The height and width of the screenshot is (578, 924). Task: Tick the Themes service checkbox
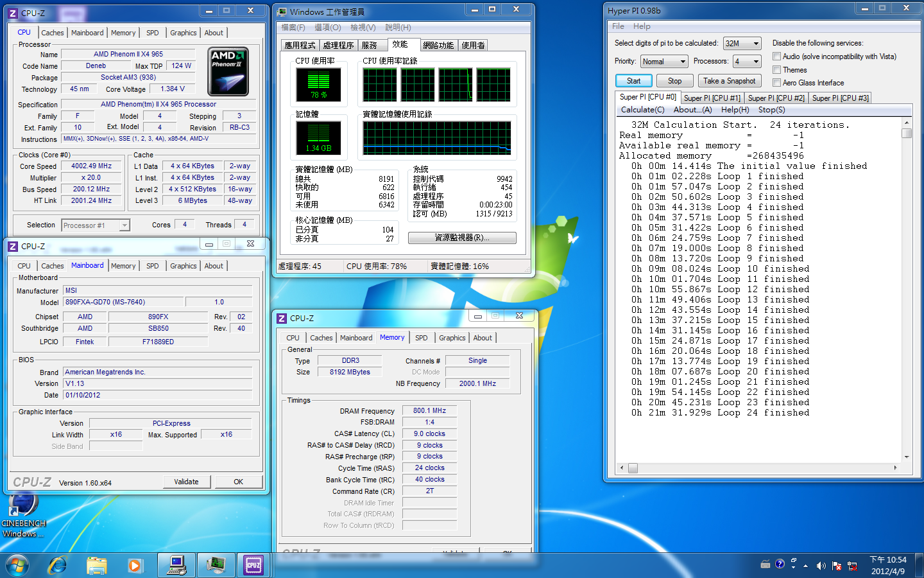776,70
